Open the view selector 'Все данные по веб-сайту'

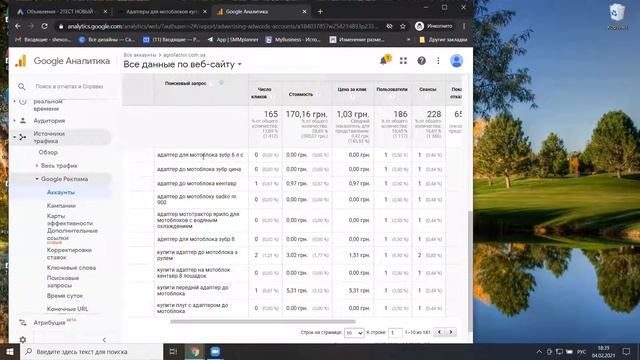click(x=182, y=64)
